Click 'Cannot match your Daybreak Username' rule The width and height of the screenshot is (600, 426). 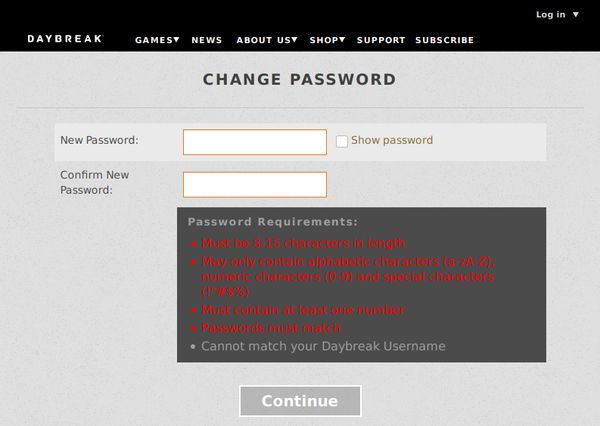click(x=322, y=346)
